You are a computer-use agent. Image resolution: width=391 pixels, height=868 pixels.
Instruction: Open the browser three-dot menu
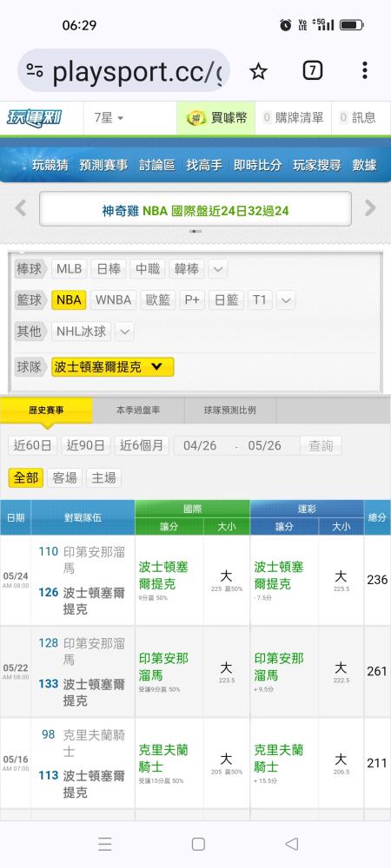[x=364, y=70]
